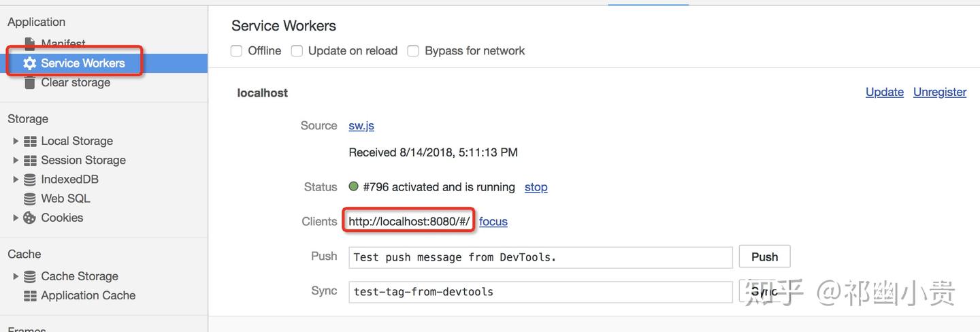The width and height of the screenshot is (980, 332).
Task: Click the Web SQL database icon
Action: pos(30,199)
